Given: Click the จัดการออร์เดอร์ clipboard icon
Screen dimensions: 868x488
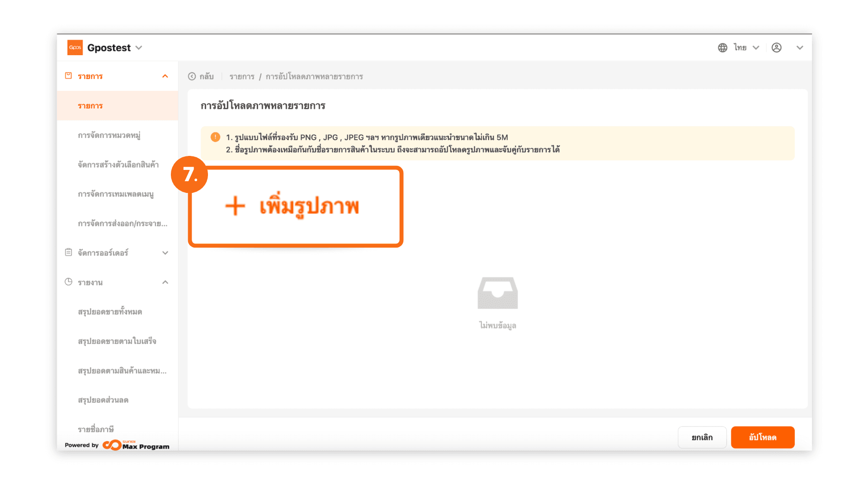Looking at the screenshot, I should (68, 252).
